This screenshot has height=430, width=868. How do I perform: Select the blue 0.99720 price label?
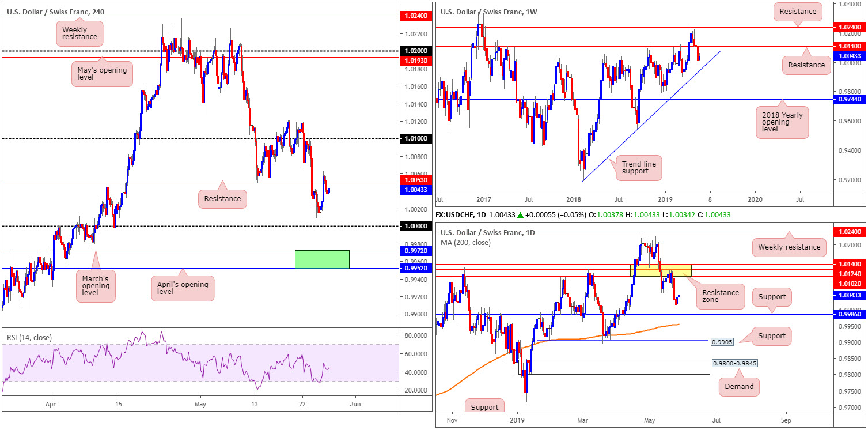click(415, 251)
